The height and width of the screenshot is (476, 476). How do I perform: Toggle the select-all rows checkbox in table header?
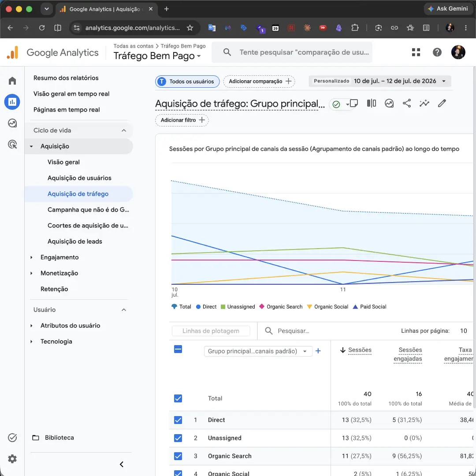pos(178,349)
